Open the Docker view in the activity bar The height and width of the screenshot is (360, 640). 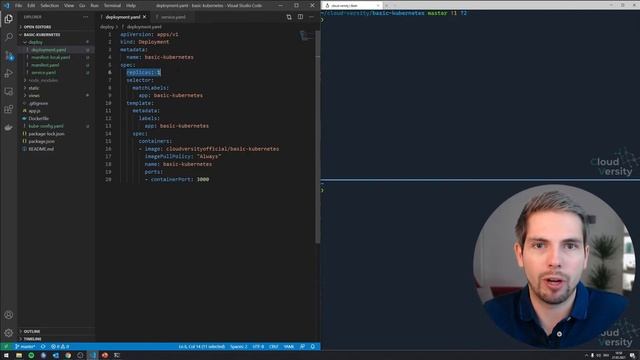click(x=9, y=127)
